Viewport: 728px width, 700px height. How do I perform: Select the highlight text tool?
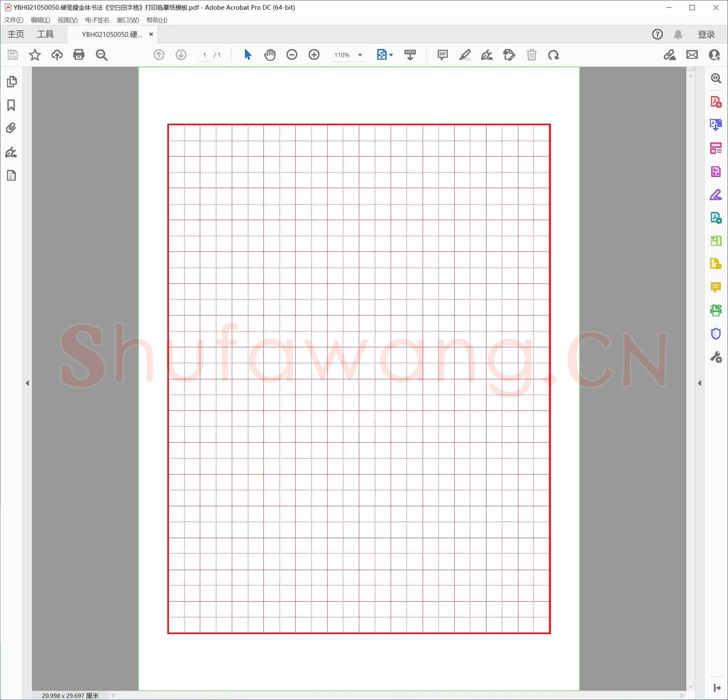click(465, 55)
